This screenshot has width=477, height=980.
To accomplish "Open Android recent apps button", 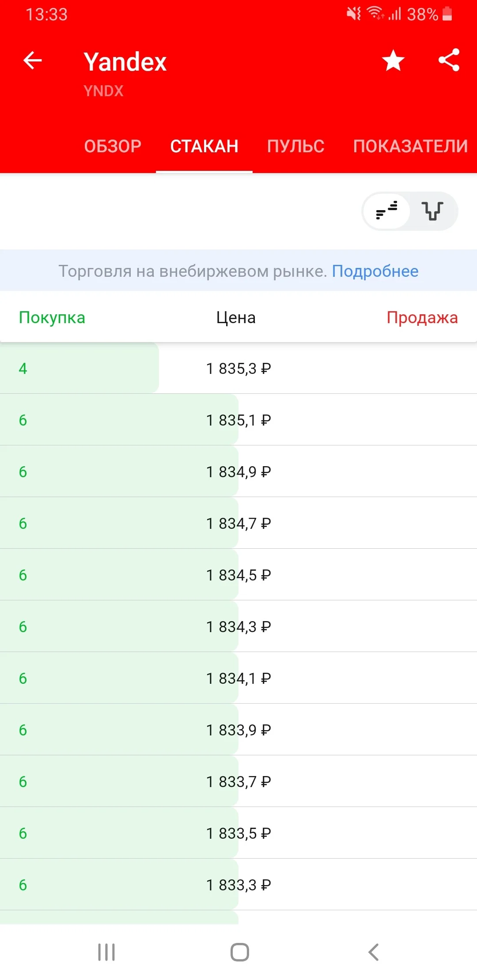I will coord(106,952).
